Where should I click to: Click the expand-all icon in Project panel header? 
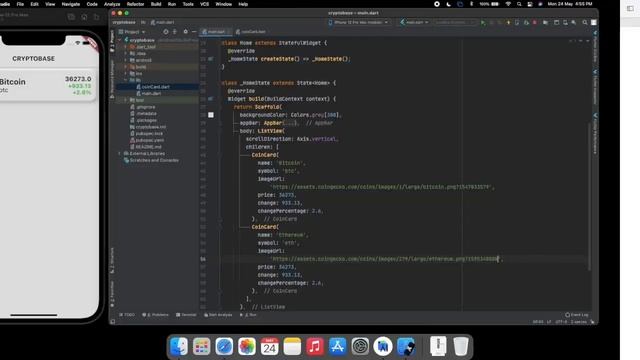[x=175, y=31]
